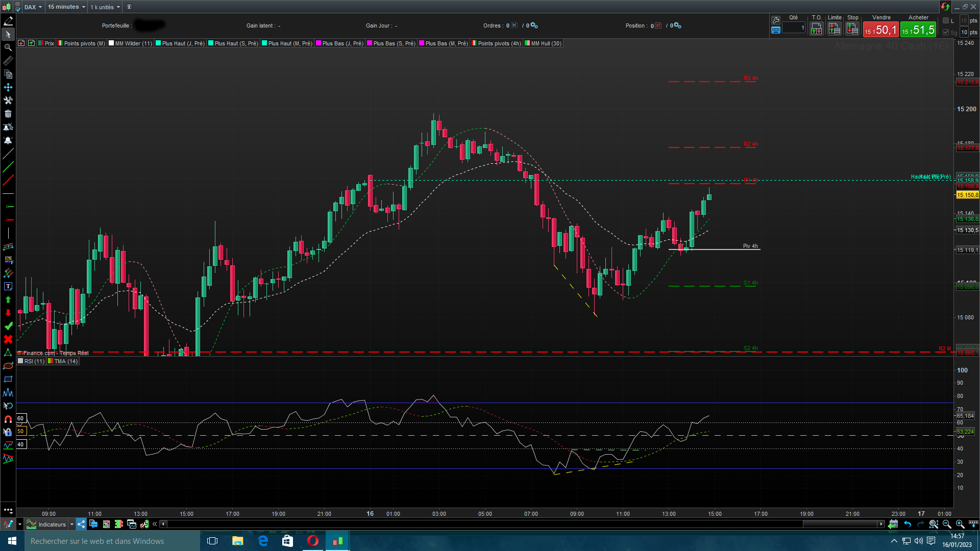Select the MM Hull (30) indicator label
Screen dimensions: 980x551
click(x=546, y=43)
